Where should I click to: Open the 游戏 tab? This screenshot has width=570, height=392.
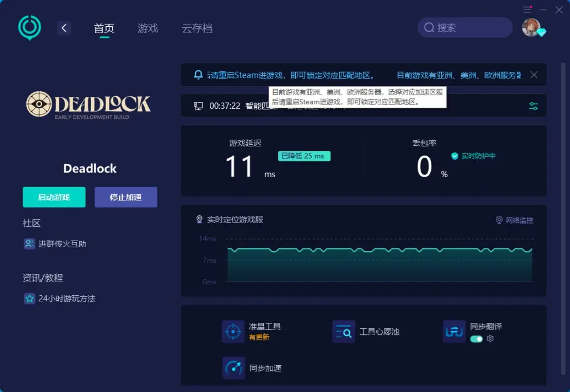(x=148, y=28)
